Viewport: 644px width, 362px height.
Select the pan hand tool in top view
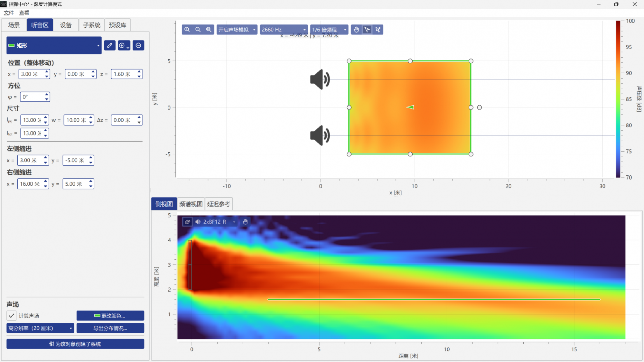coord(356,30)
